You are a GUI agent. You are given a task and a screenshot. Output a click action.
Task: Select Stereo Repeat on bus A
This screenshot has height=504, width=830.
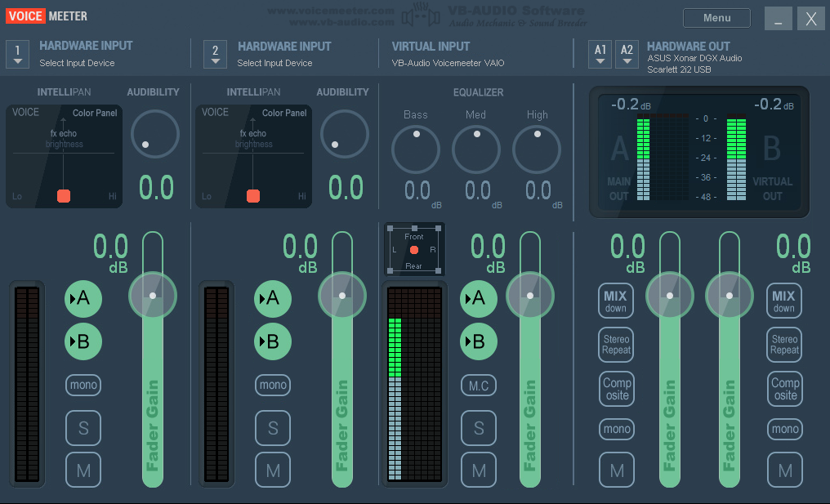[616, 345]
